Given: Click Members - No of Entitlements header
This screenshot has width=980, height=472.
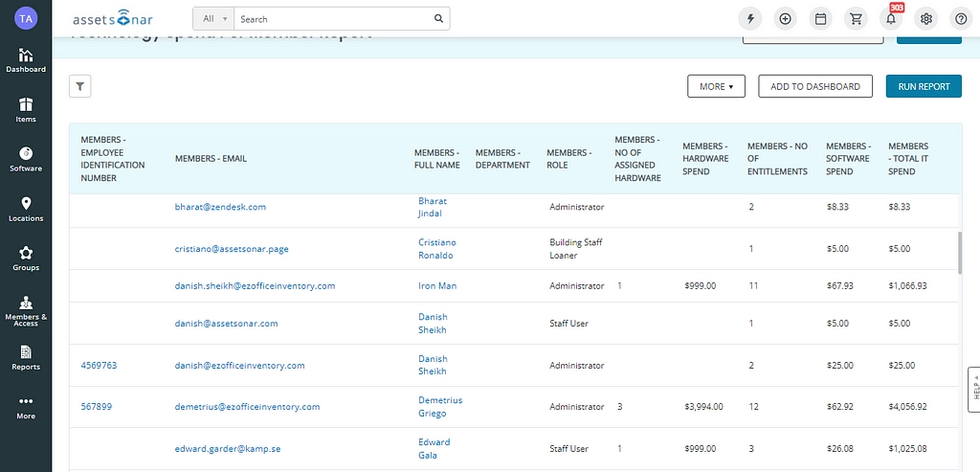Looking at the screenshot, I should pyautogui.click(x=777, y=159).
